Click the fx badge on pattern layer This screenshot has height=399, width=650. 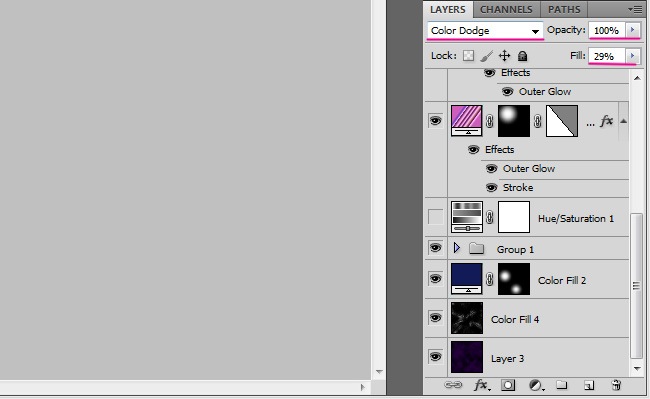[x=606, y=121]
